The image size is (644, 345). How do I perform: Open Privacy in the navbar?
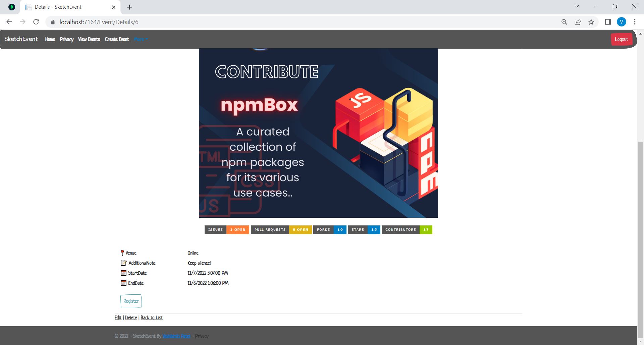pos(66,39)
